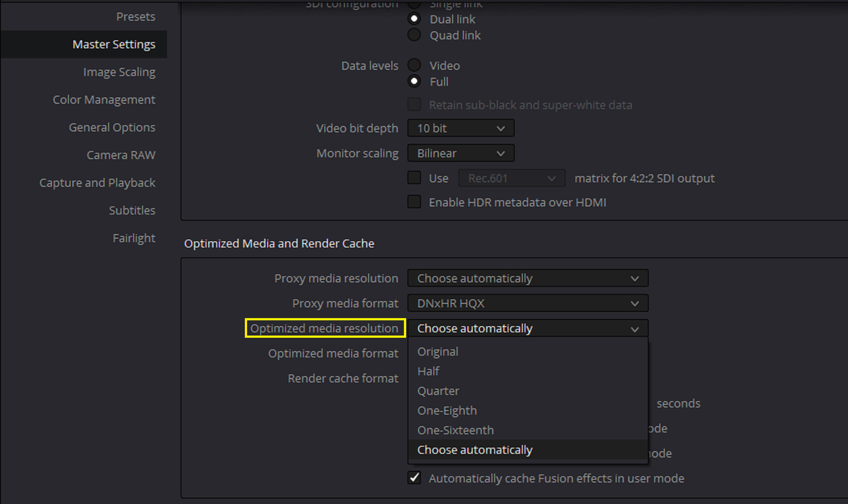Select the Quad link radio button
The height and width of the screenshot is (504, 848).
pyautogui.click(x=414, y=35)
